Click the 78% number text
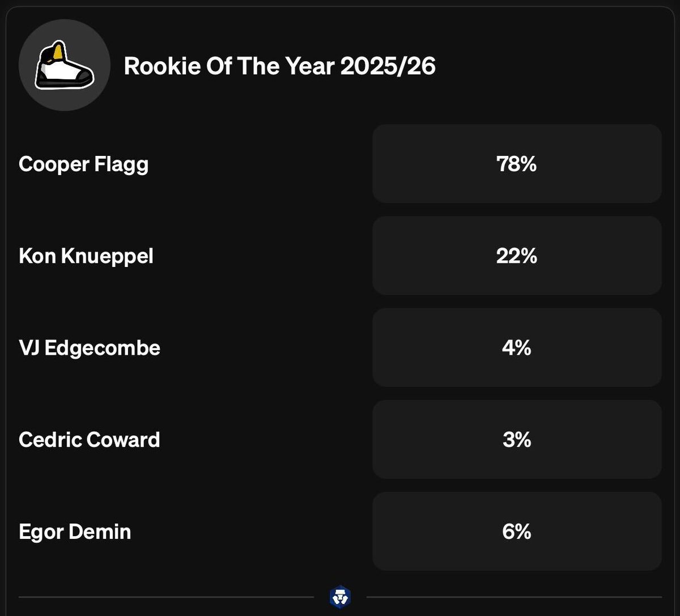The height and width of the screenshot is (616, 680). (516, 164)
